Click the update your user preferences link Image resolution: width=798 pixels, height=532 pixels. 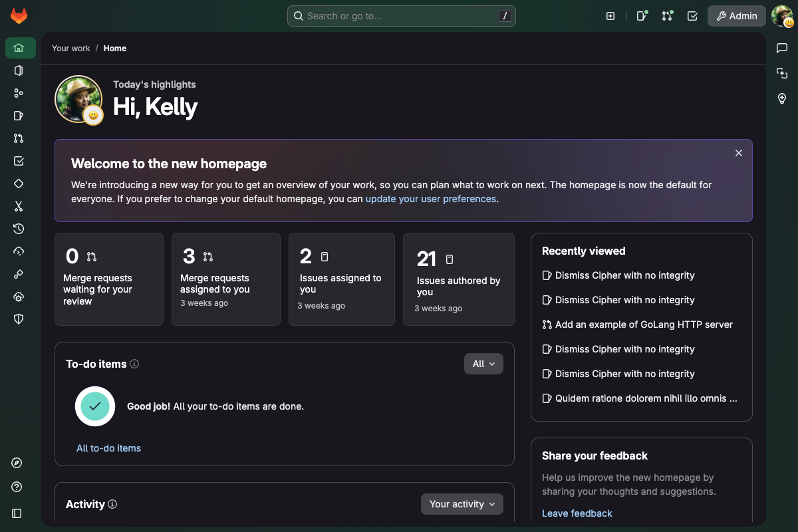click(430, 198)
